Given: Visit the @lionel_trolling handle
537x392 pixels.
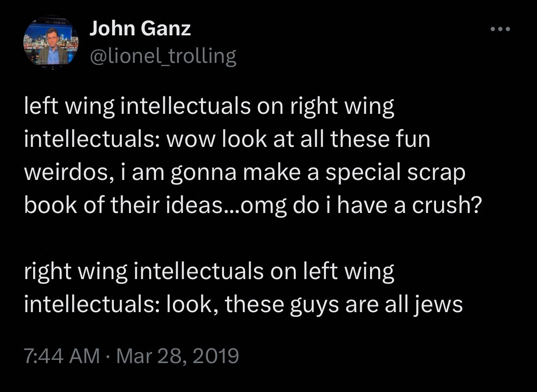Looking at the screenshot, I should (162, 56).
